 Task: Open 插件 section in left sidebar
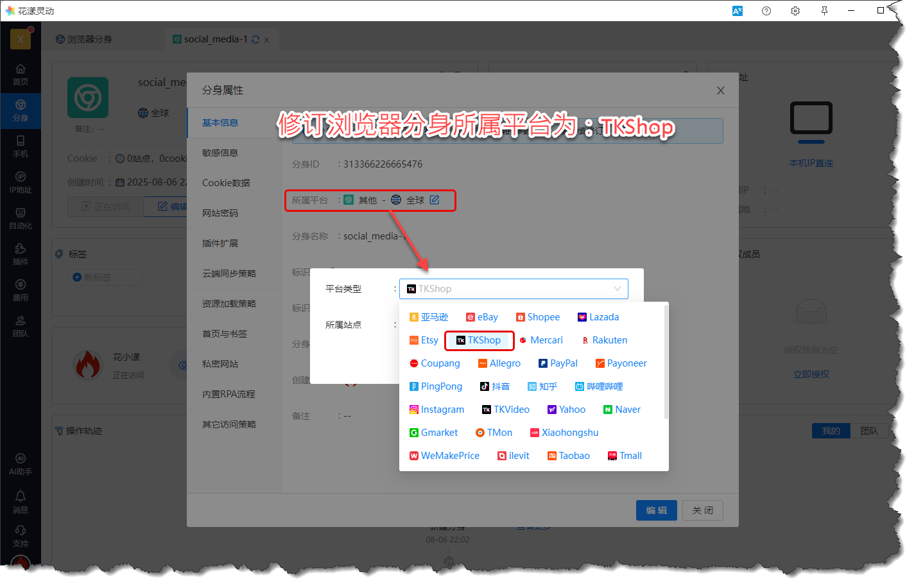click(21, 255)
